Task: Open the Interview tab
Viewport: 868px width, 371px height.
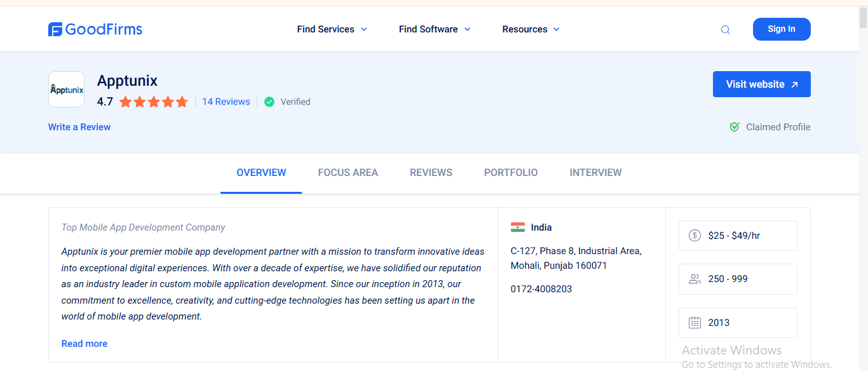Action: pos(595,173)
